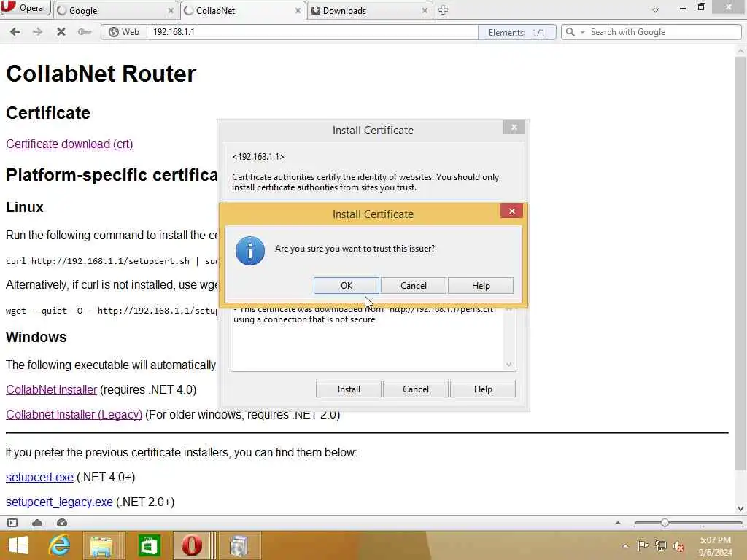Close the Google tab
This screenshot has width=747, height=560.
171,10
